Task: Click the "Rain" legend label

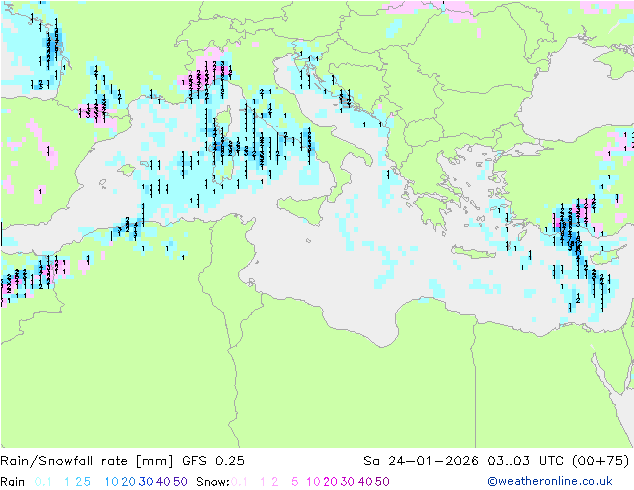Action: (x=13, y=482)
